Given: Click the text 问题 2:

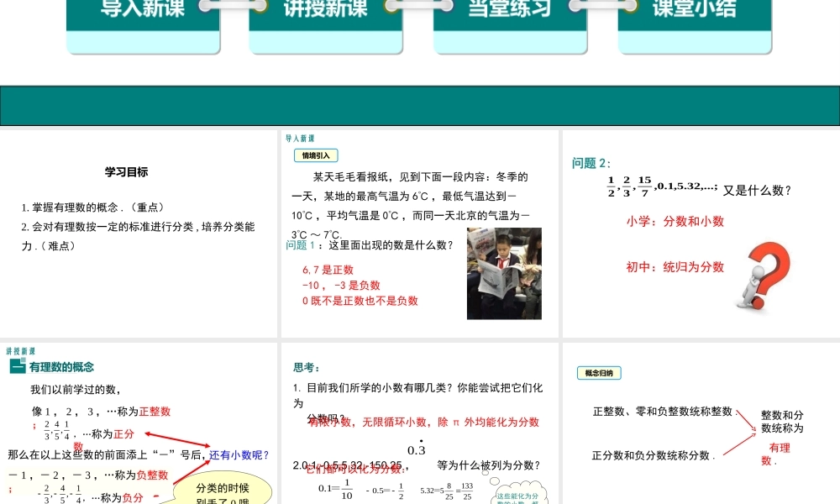Looking at the screenshot, I should tap(591, 163).
